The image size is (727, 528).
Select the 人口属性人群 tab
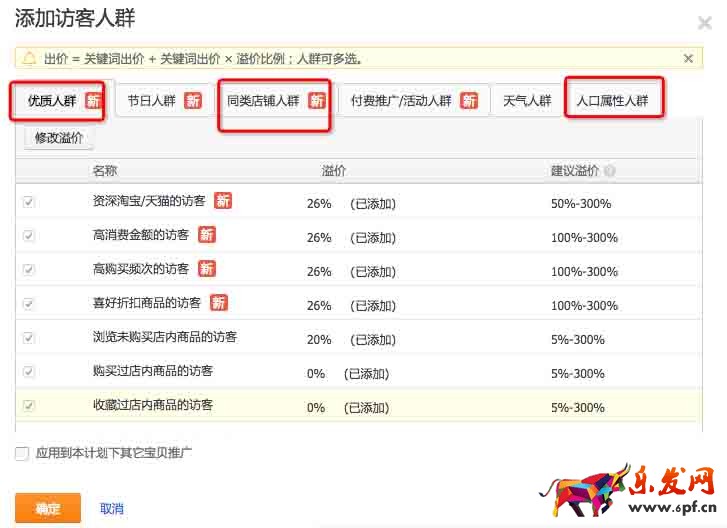(612, 101)
